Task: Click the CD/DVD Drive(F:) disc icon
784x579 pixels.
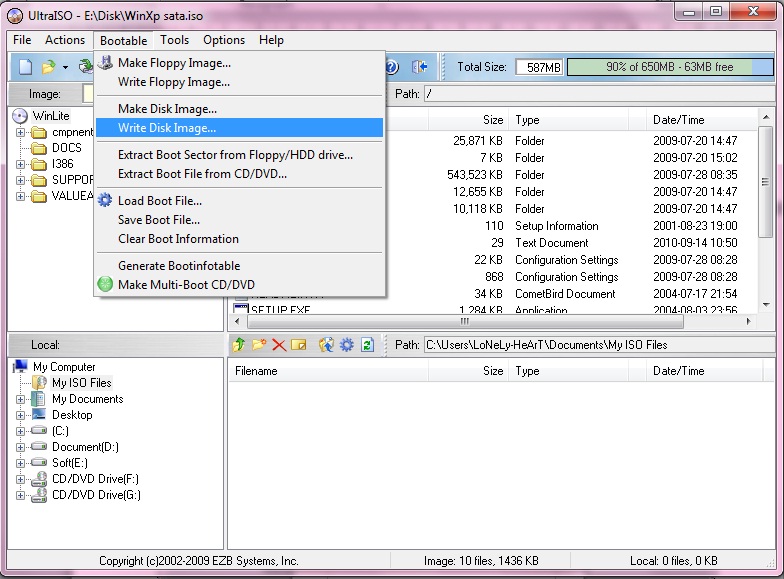Action: pos(39,479)
